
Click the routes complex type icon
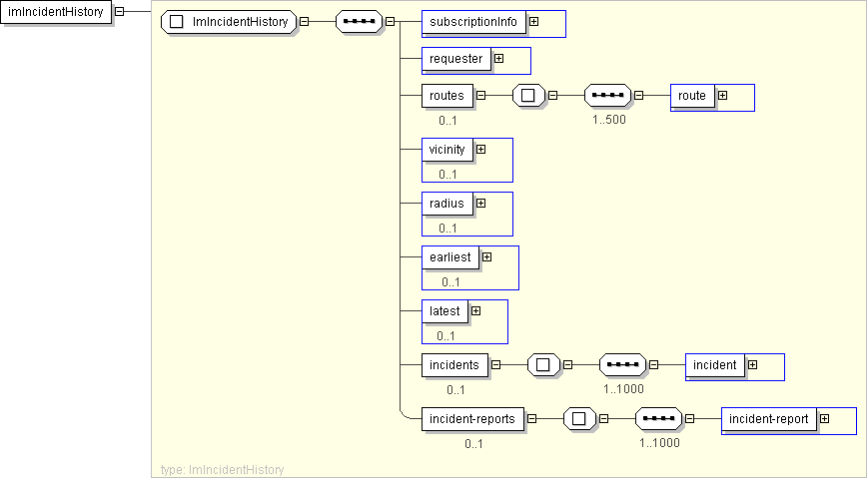click(x=528, y=97)
